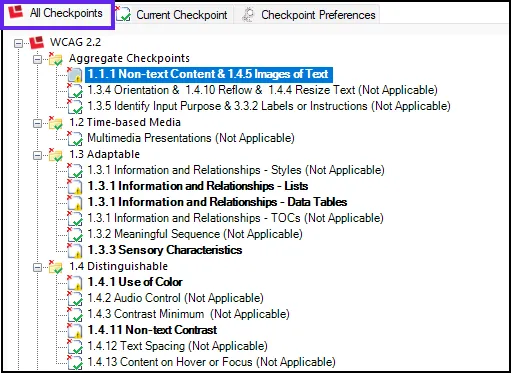Click the icon beside 1.3.1 TOCs row
Screen dimensions: 511x373
click(x=75, y=218)
